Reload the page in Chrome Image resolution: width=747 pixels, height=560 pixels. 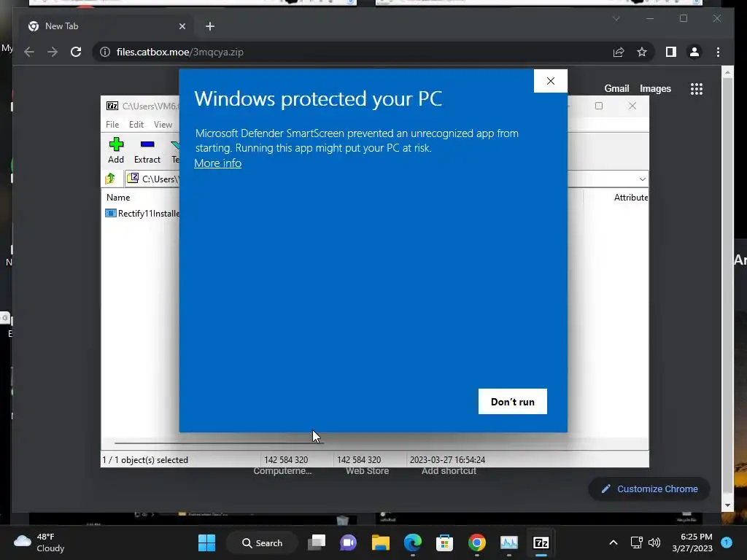click(x=76, y=52)
